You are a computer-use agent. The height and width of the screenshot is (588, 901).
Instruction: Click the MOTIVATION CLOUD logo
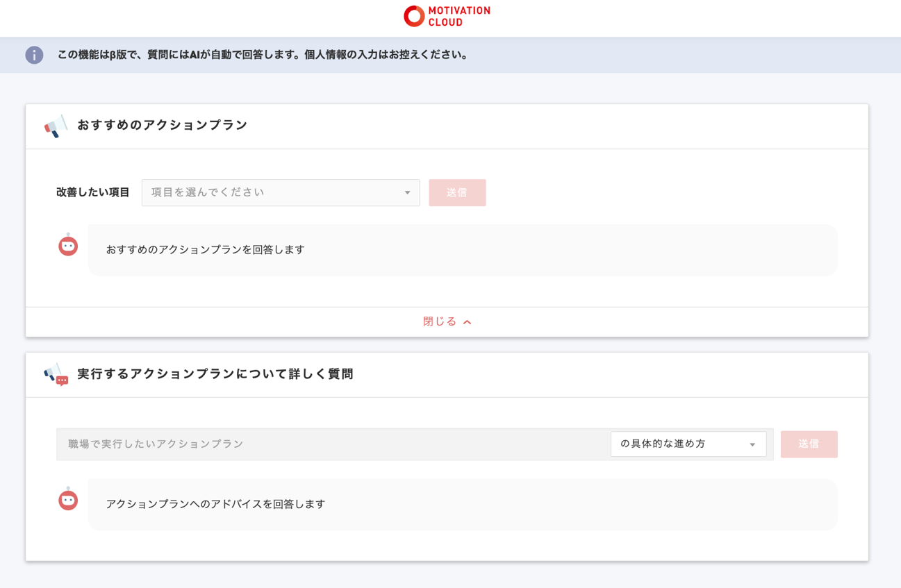[x=447, y=15]
